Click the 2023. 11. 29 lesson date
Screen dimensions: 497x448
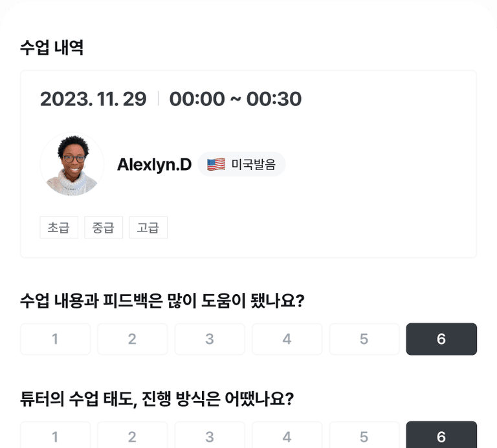click(93, 99)
